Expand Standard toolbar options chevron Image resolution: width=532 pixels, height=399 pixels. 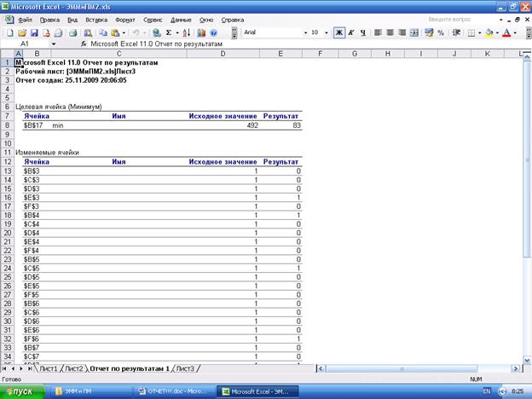click(x=234, y=33)
